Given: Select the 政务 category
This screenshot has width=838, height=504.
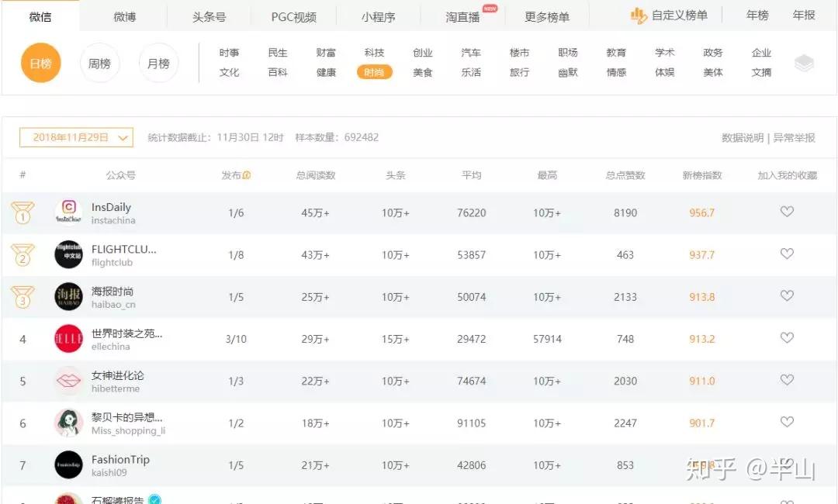Looking at the screenshot, I should pyautogui.click(x=713, y=53).
